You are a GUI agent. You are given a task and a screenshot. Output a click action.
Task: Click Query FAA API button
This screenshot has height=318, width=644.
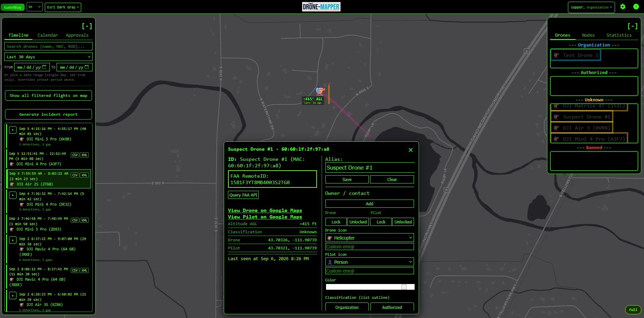243,195
